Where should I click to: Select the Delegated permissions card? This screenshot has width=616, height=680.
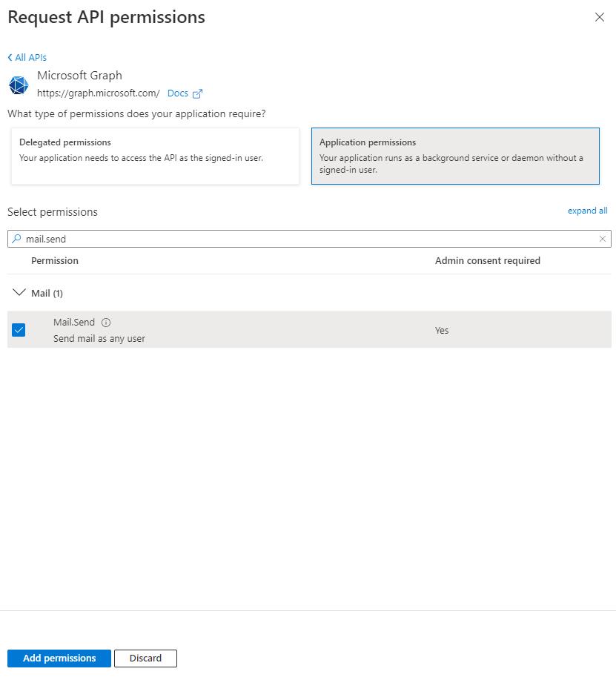pos(155,156)
